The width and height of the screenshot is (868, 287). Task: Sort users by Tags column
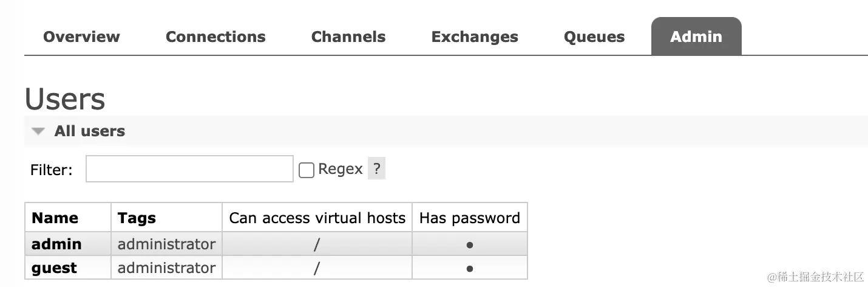coord(137,218)
